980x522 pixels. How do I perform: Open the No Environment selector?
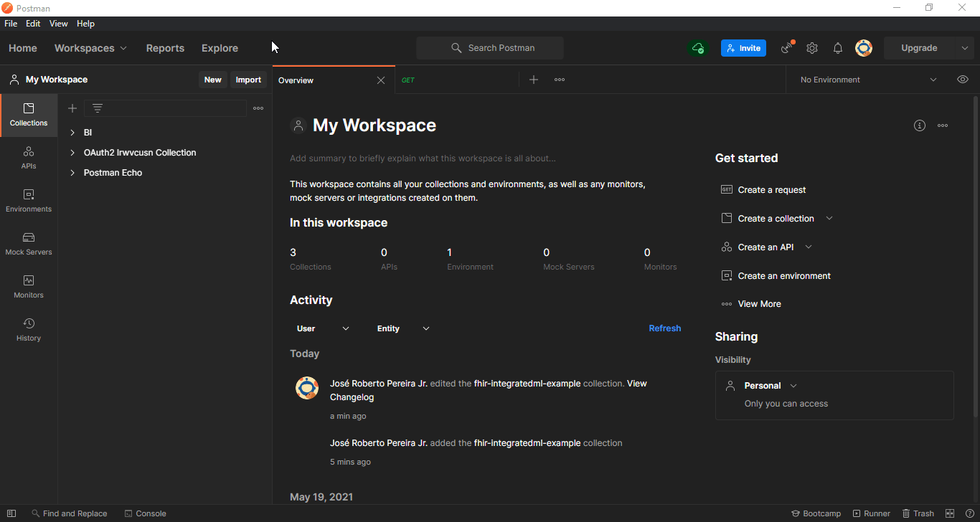(869, 80)
